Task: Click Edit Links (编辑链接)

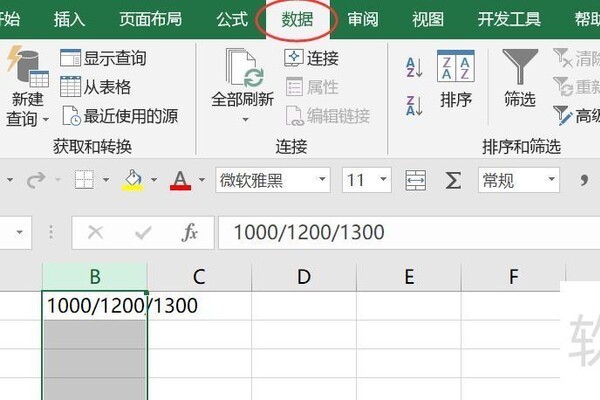Action: point(328,116)
